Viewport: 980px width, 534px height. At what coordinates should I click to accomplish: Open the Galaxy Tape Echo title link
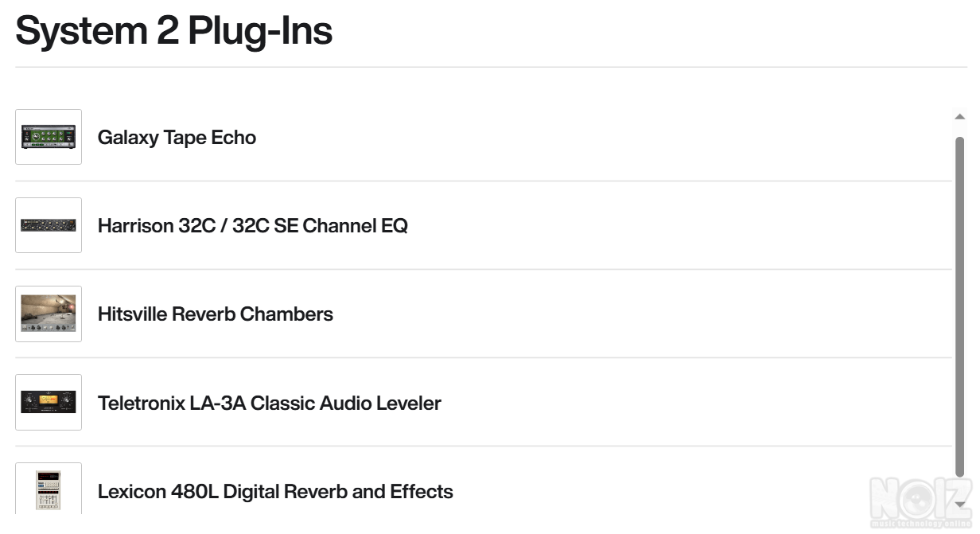pyautogui.click(x=177, y=138)
